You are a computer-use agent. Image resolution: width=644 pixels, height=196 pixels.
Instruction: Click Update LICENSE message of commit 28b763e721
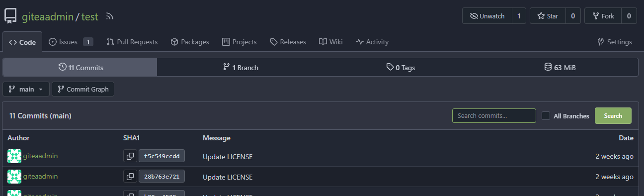tap(228, 177)
